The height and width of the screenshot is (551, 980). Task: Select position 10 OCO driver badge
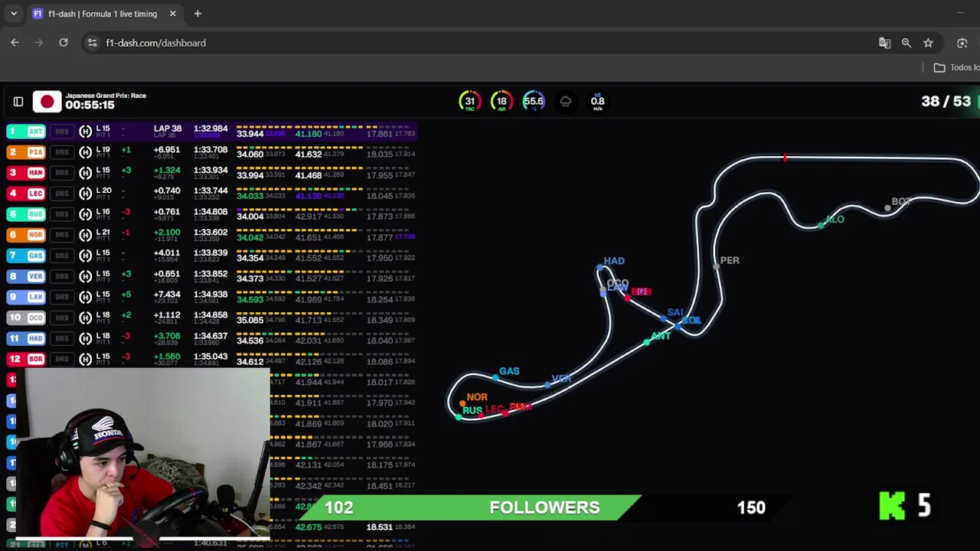click(26, 318)
